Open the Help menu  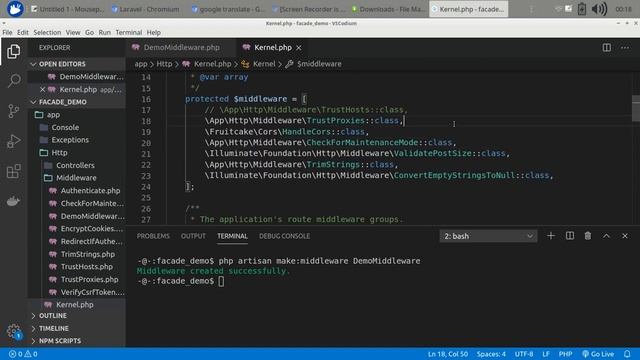click(153, 32)
